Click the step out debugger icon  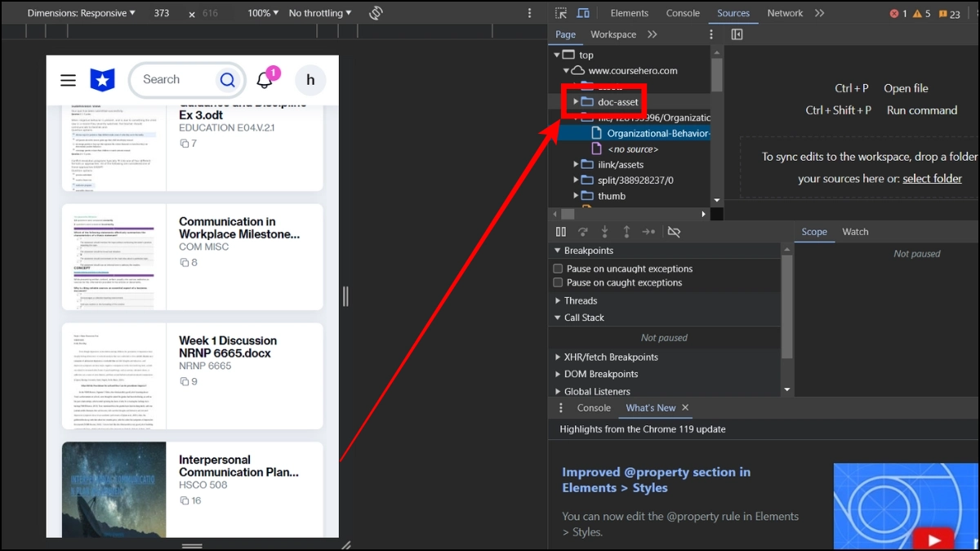(626, 232)
